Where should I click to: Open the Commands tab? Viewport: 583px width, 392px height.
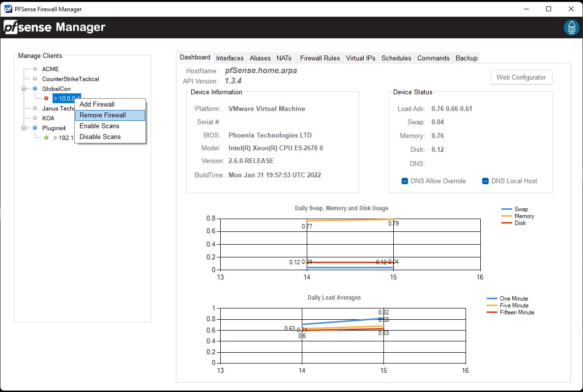(x=434, y=58)
